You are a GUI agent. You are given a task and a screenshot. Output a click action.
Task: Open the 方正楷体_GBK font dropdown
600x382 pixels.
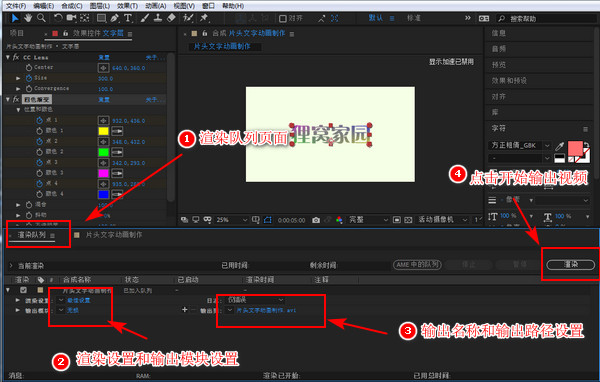520,145
